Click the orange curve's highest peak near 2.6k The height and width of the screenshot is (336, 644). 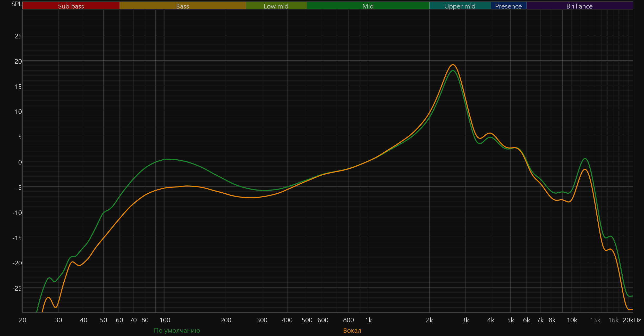point(453,65)
